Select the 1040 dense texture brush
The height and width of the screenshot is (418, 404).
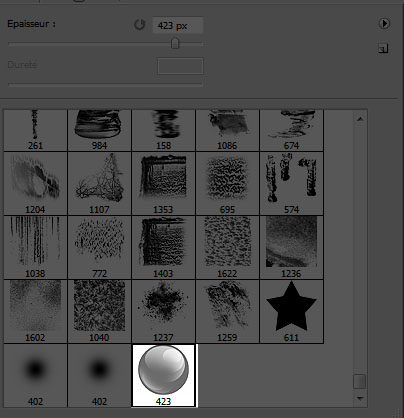(99, 311)
